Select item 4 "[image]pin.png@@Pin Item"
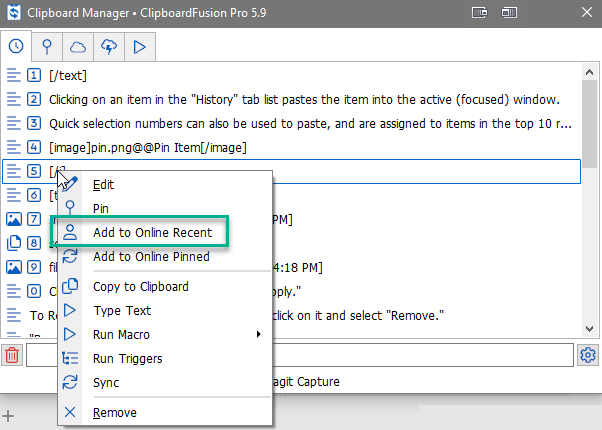The width and height of the screenshot is (602, 430). pos(291,147)
